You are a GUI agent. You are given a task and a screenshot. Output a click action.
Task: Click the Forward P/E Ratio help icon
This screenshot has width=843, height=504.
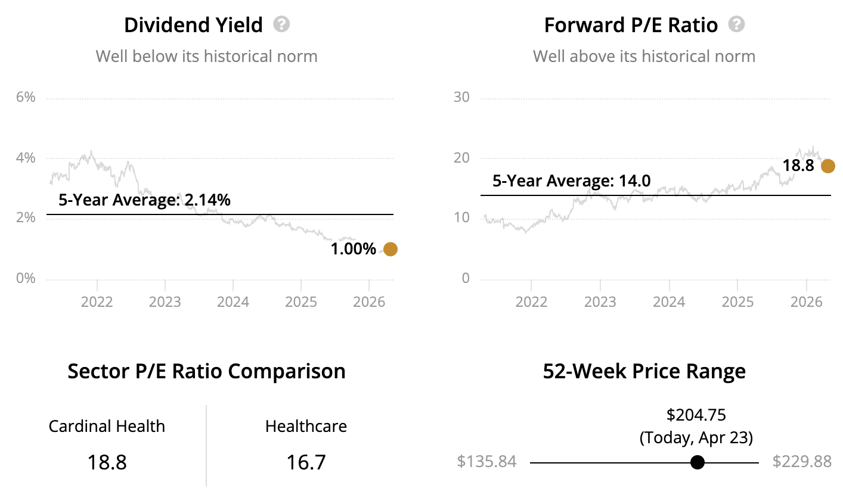(x=737, y=24)
